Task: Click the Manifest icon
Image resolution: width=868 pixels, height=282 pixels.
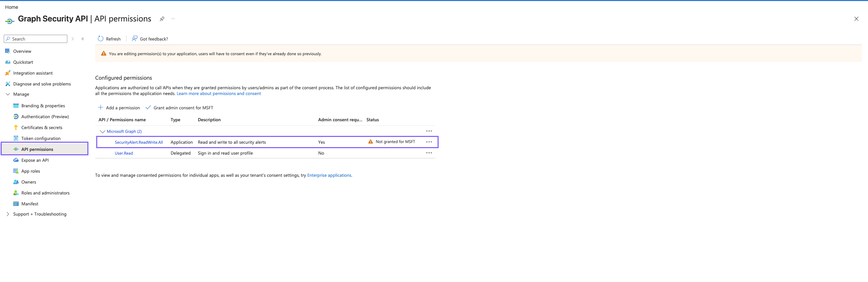Action: (16, 204)
